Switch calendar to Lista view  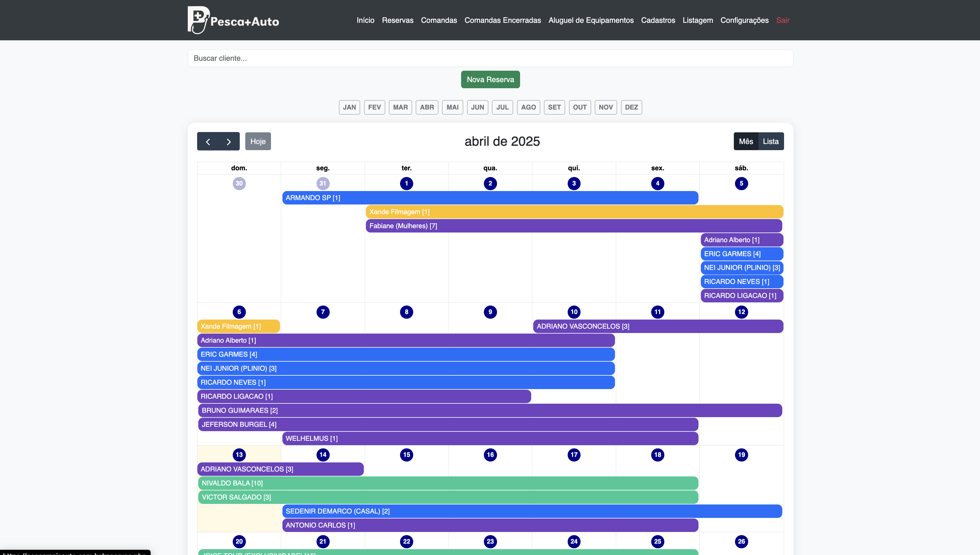[770, 141]
